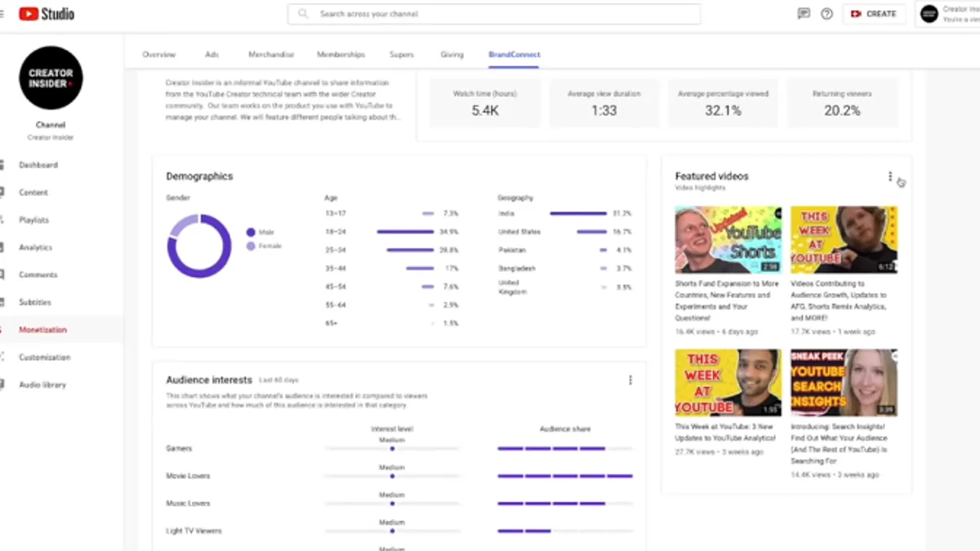Go to channel Analytics
Image resolution: width=980 pixels, height=551 pixels.
pyautogui.click(x=33, y=247)
